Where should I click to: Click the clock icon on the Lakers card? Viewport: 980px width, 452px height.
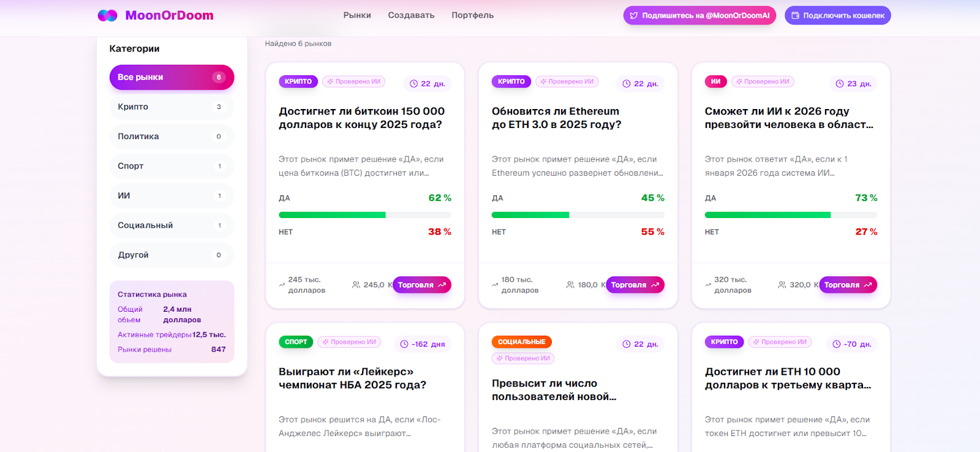point(404,344)
